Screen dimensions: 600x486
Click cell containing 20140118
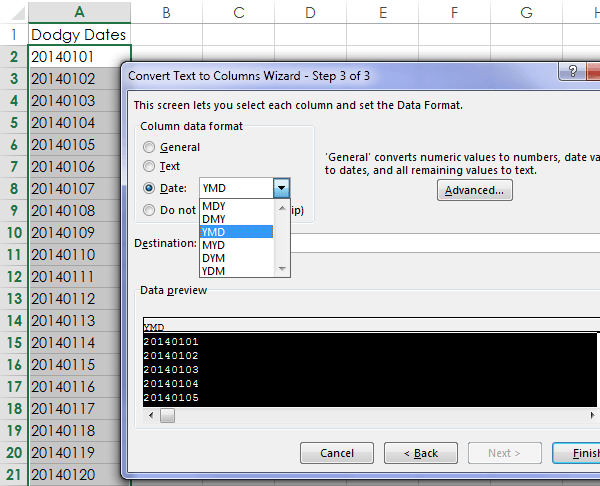75,431
